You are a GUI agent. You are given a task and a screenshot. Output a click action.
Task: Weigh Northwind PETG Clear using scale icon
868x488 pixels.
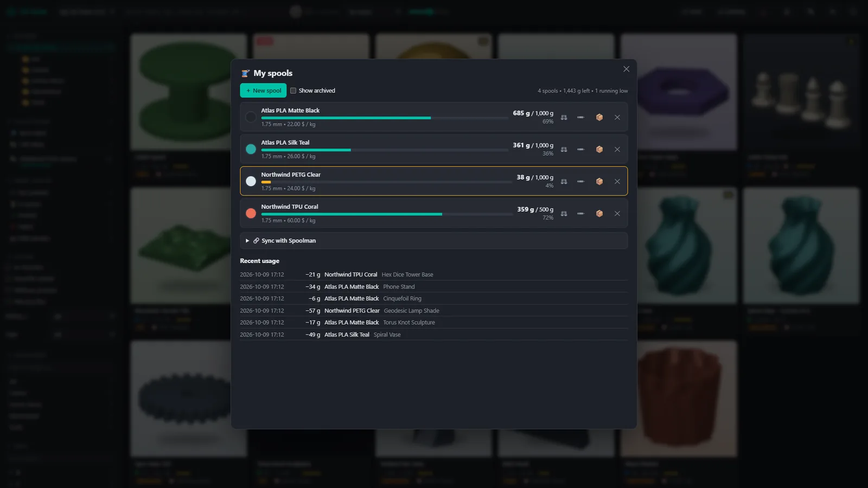point(564,181)
